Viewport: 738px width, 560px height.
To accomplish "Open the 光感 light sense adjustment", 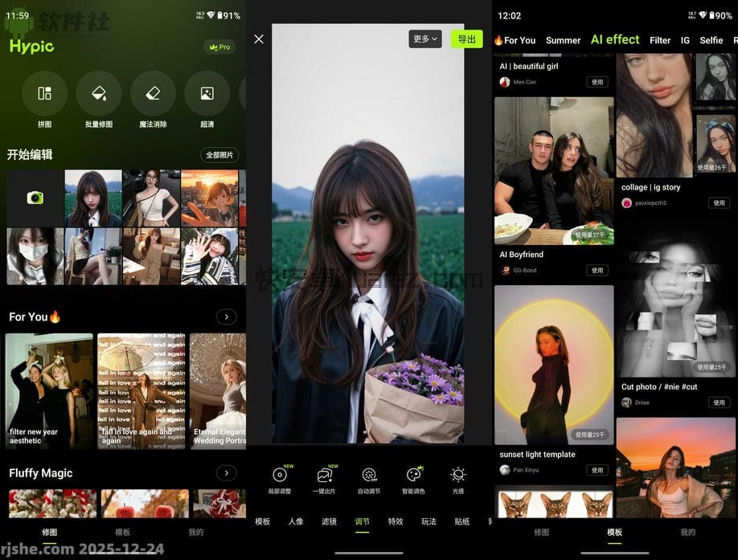I will click(x=457, y=476).
